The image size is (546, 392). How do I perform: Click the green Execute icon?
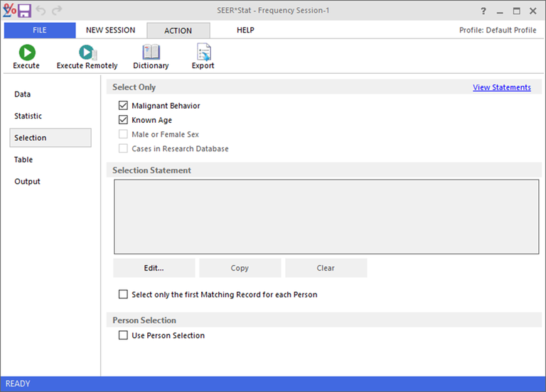[x=26, y=53]
